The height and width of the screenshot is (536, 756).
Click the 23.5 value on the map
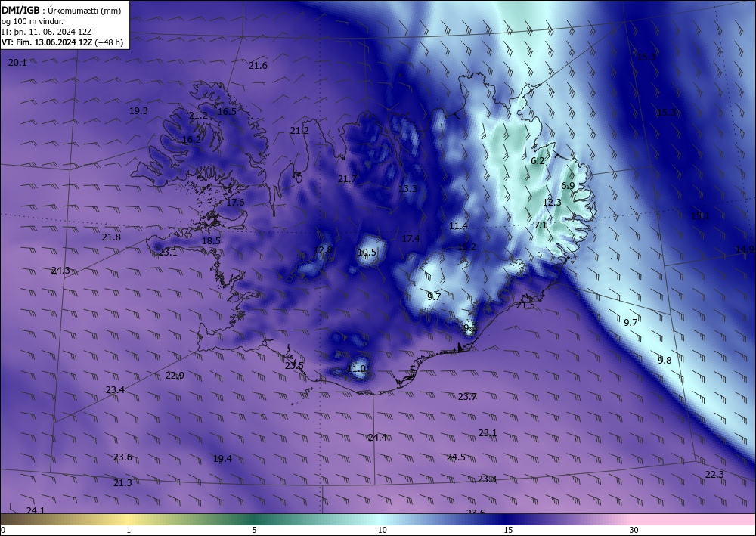coord(294,365)
